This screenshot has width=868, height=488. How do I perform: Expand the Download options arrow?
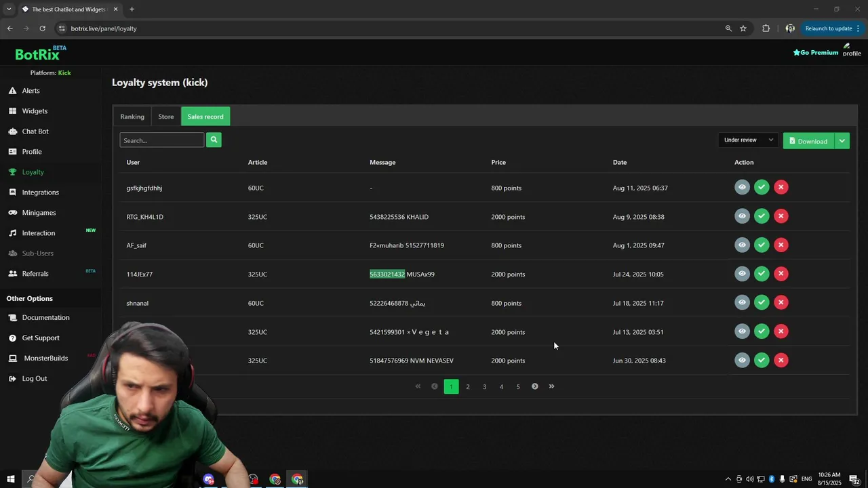(x=842, y=140)
